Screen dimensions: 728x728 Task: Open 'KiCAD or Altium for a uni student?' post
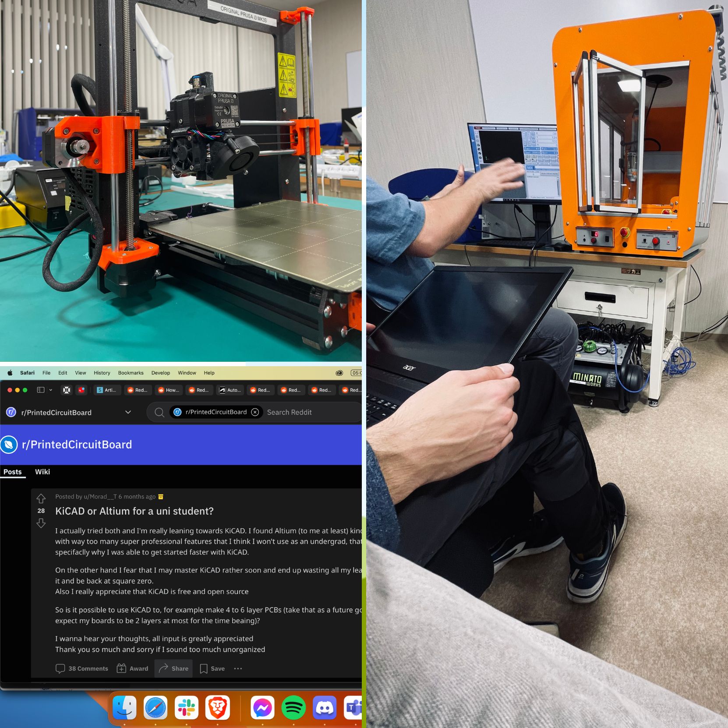[134, 511]
